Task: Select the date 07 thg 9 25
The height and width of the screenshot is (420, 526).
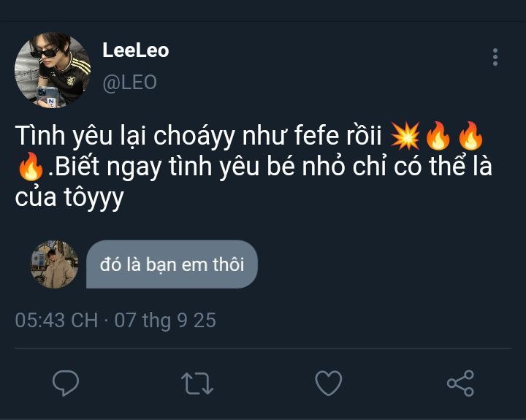Action: click(x=165, y=320)
